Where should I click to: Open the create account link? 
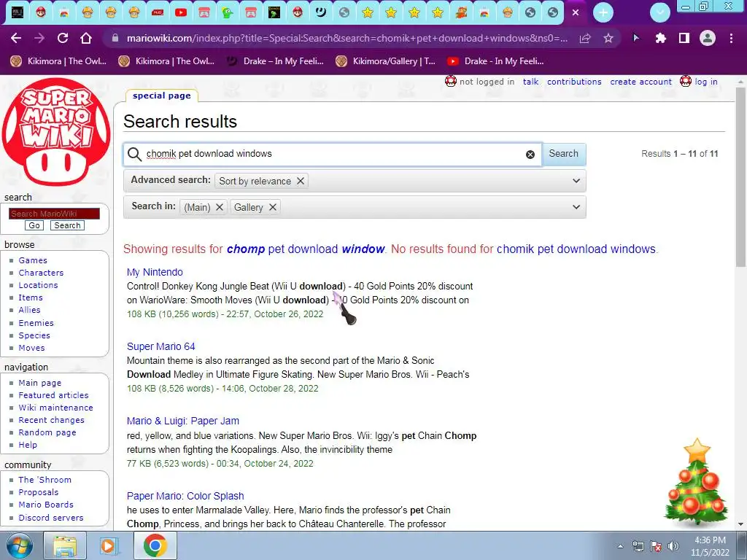tap(640, 82)
